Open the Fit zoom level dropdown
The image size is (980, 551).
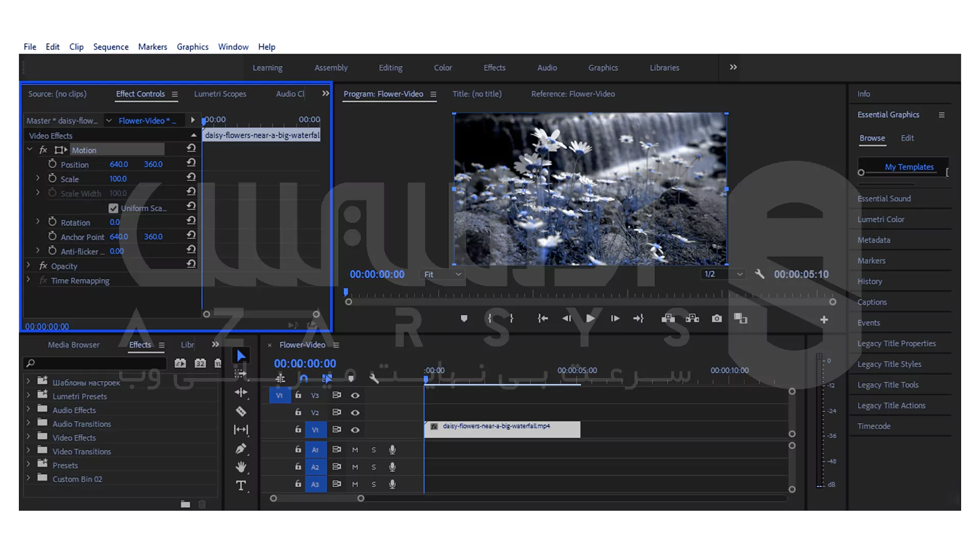click(x=442, y=274)
